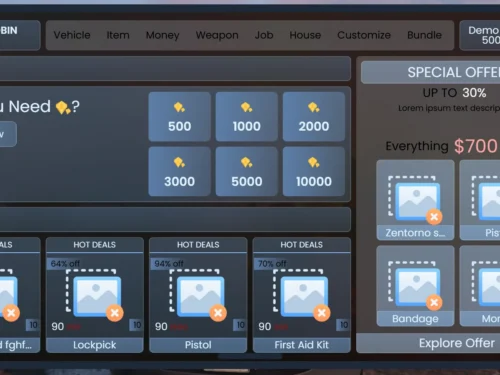The image size is (500, 375).
Task: Buy the 500 gems pack
Action: click(179, 117)
